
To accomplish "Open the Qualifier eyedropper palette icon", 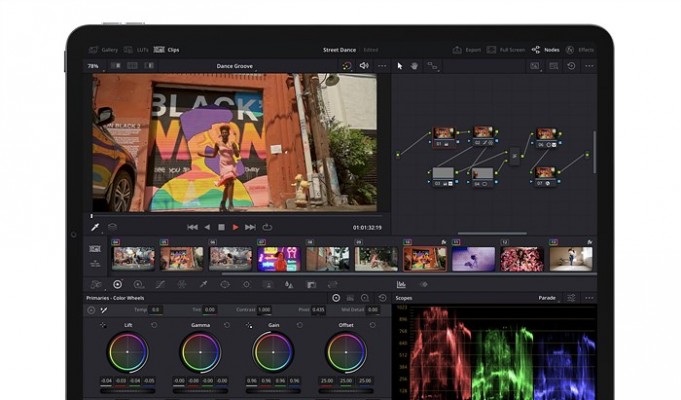I will coord(203,284).
